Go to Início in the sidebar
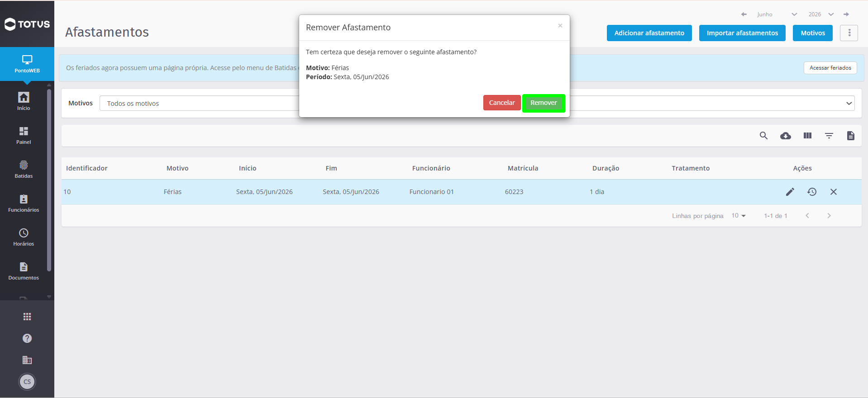The height and width of the screenshot is (398, 868). (x=24, y=101)
